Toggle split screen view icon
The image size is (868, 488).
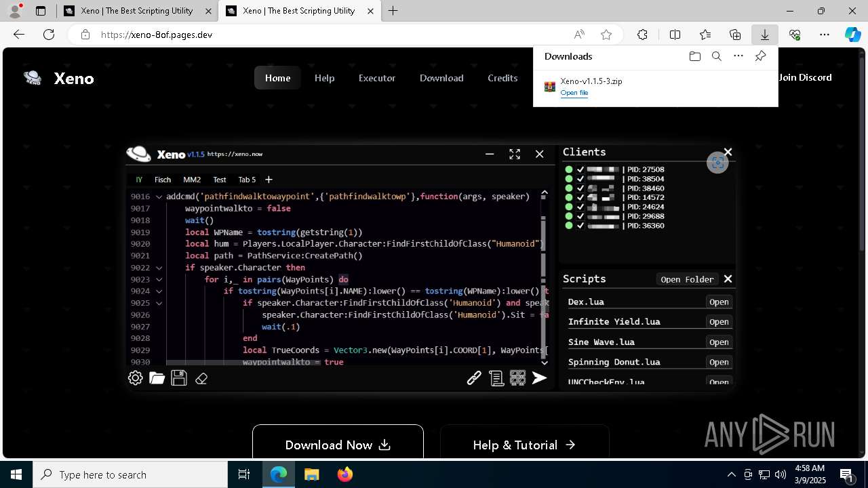(675, 35)
